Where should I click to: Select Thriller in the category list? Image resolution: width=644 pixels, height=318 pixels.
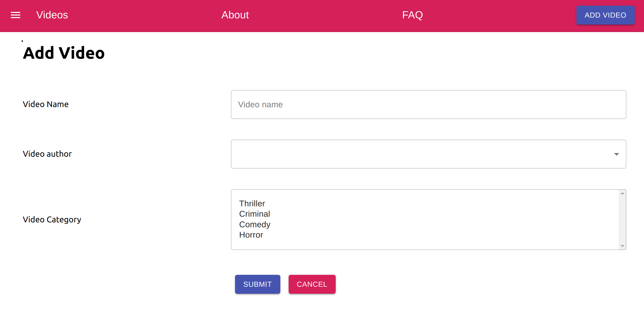tap(252, 203)
